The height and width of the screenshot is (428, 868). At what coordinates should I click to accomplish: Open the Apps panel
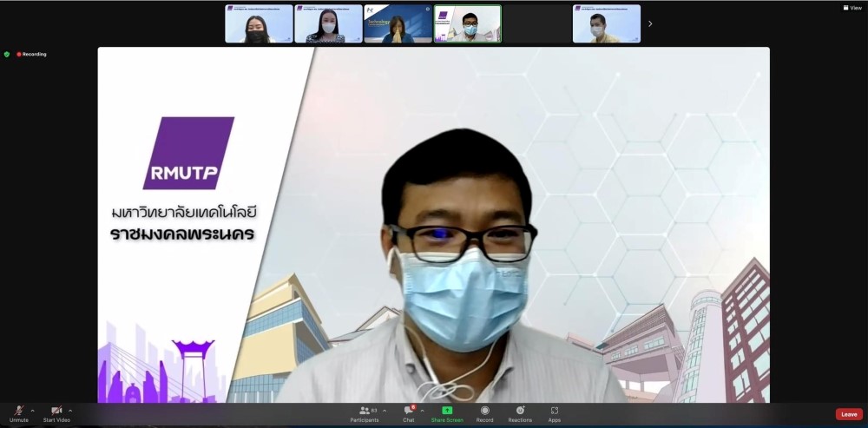tap(554, 413)
